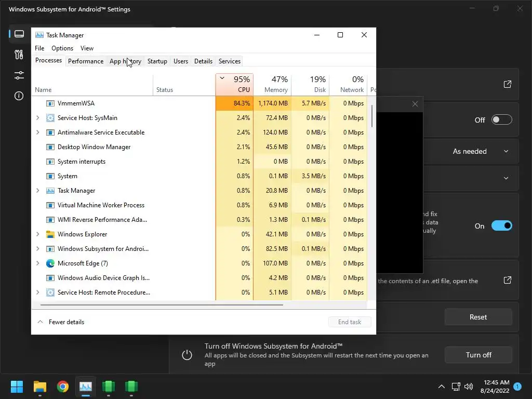Click the first green app icon on taskbar
532x399 pixels.
tap(109, 387)
